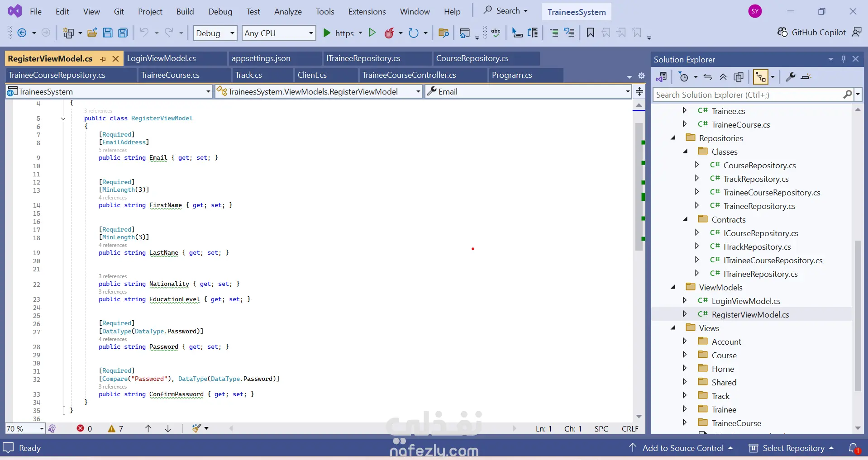Toggle Show All Files in Solution Explorer
This screenshot has width=868, height=460.
tap(739, 77)
